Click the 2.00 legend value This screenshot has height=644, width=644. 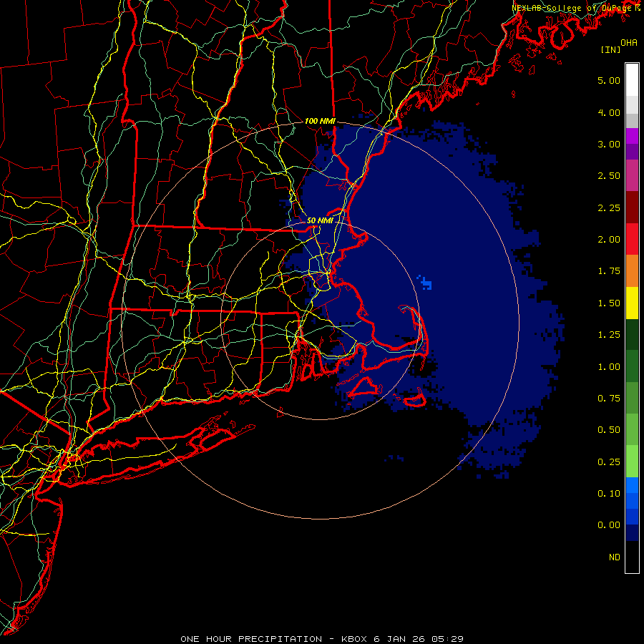(609, 240)
